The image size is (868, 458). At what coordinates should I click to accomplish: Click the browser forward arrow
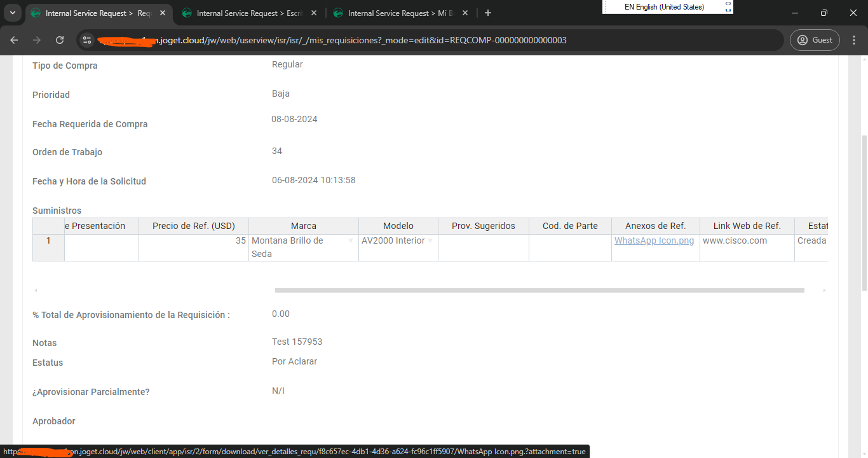[x=37, y=40]
